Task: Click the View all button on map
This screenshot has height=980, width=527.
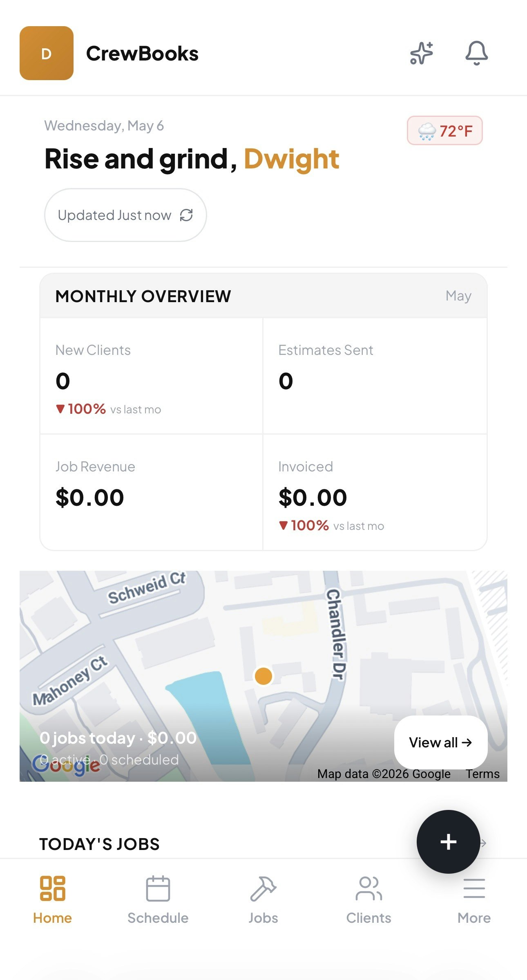Action: pyautogui.click(x=441, y=742)
